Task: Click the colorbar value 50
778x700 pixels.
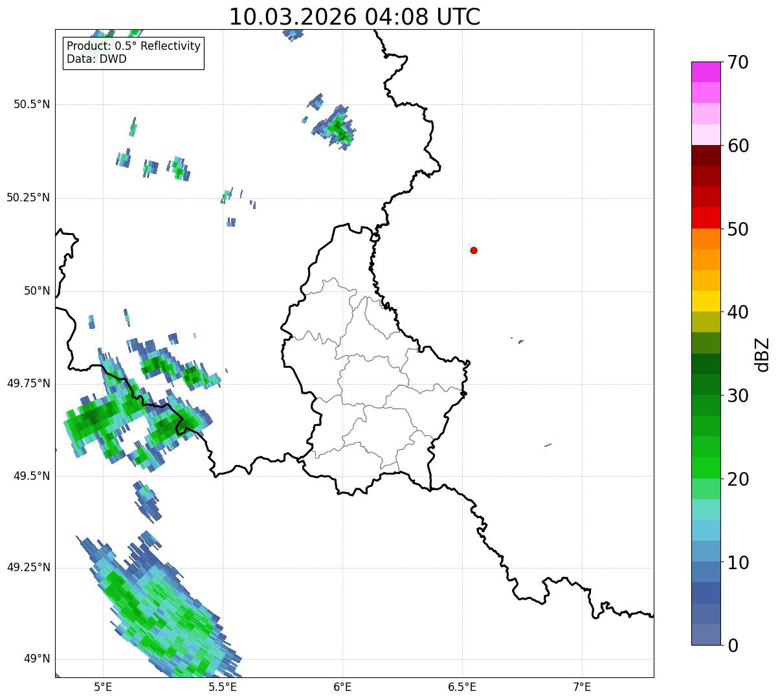Action: click(x=738, y=229)
